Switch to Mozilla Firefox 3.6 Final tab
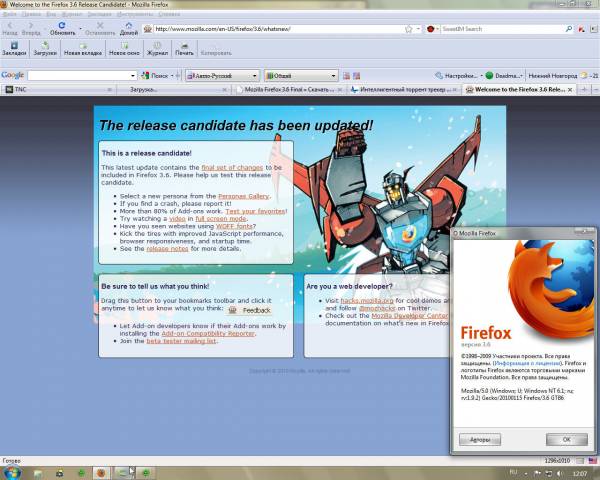Image resolution: width=600 pixels, height=480 pixels. [x=289, y=90]
